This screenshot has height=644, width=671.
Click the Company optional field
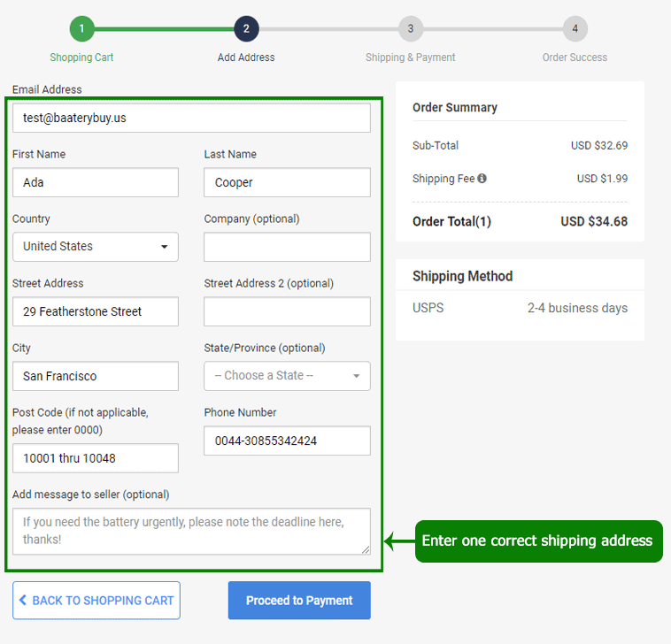[x=287, y=247]
